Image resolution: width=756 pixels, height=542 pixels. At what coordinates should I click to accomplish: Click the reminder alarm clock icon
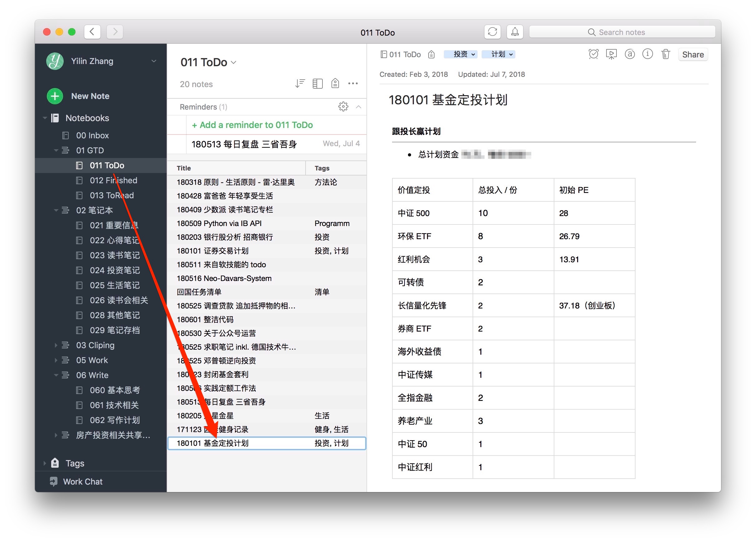(593, 54)
